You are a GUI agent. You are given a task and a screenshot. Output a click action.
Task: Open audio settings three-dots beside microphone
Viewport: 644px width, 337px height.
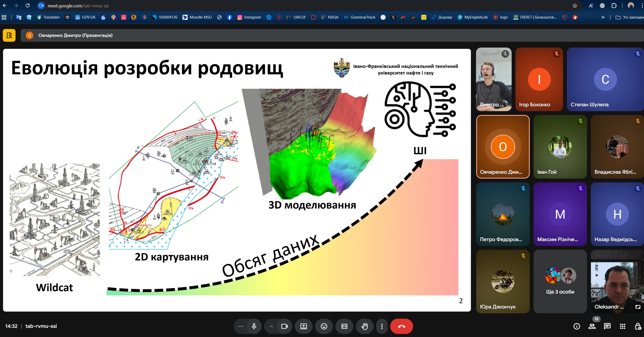(241, 326)
